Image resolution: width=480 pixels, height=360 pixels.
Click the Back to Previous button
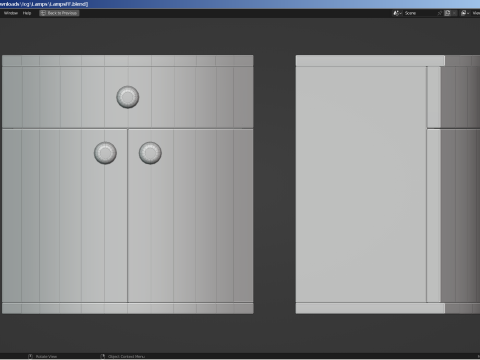click(59, 13)
